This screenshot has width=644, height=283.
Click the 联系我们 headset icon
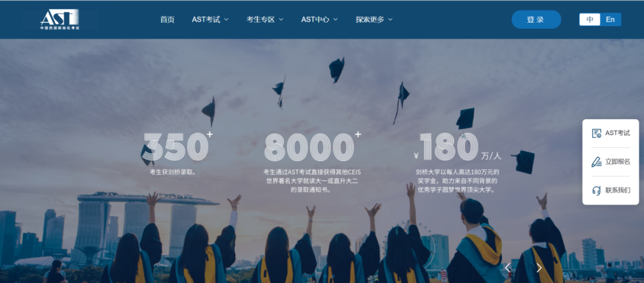click(596, 190)
